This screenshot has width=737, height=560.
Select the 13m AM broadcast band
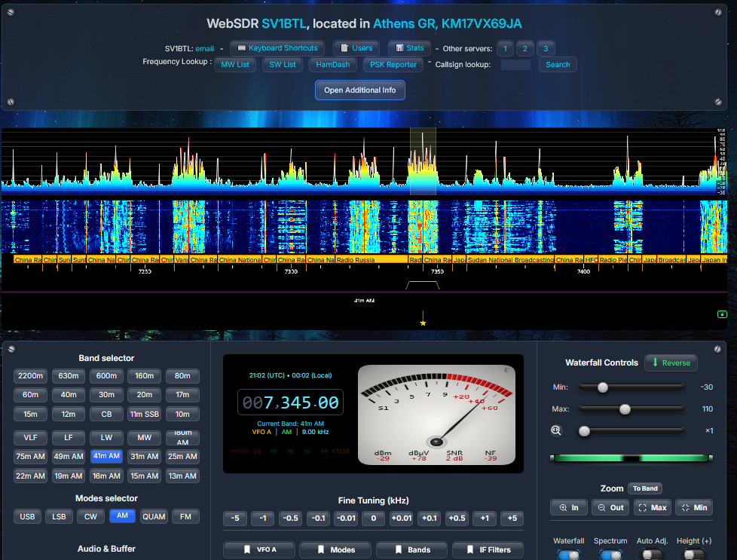tap(182, 476)
